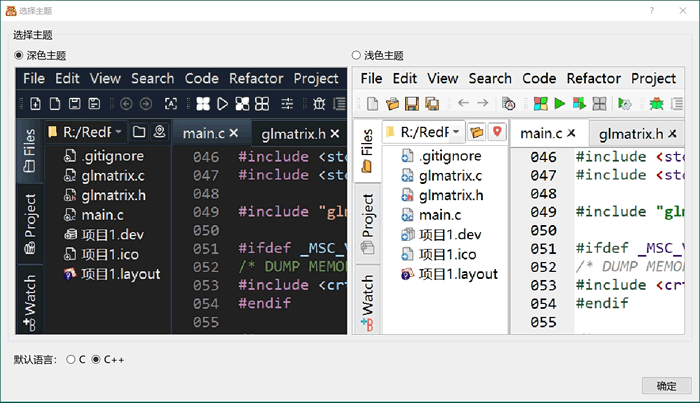Open the Code menu in light preview
This screenshot has height=403, width=700.
pos(539,79)
